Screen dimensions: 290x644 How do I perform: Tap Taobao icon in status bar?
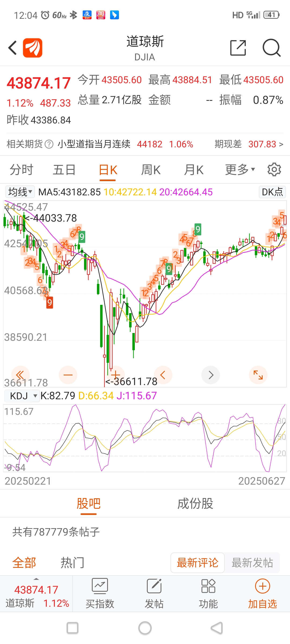pos(101,15)
